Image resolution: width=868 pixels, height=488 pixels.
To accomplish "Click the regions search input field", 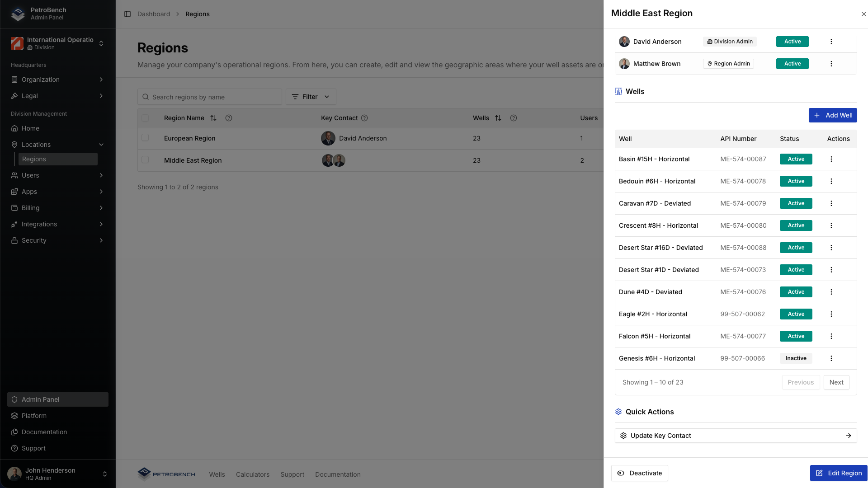I will click(x=210, y=97).
